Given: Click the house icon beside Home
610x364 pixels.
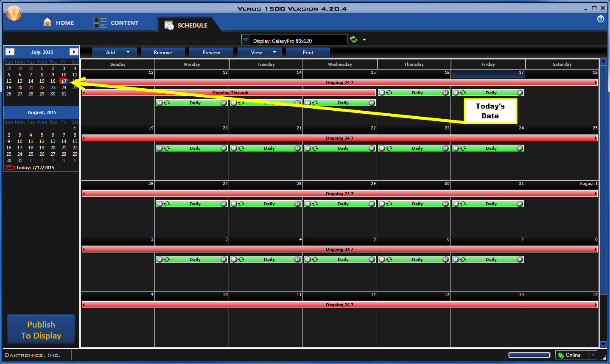Looking at the screenshot, I should [48, 22].
